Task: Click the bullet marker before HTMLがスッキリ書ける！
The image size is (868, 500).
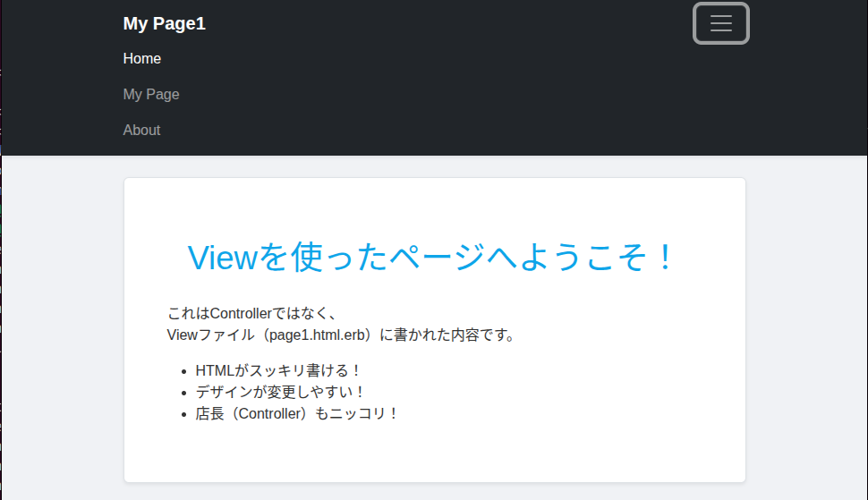Action: (x=184, y=371)
